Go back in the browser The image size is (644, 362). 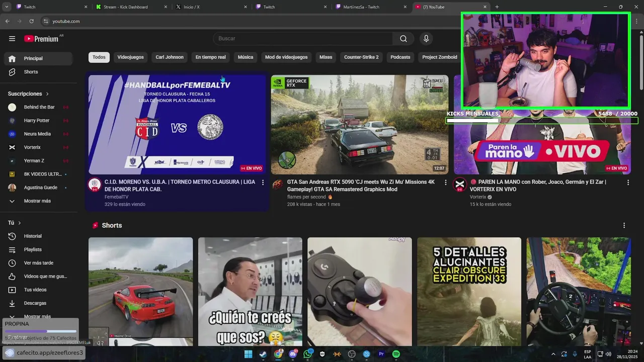point(8,21)
